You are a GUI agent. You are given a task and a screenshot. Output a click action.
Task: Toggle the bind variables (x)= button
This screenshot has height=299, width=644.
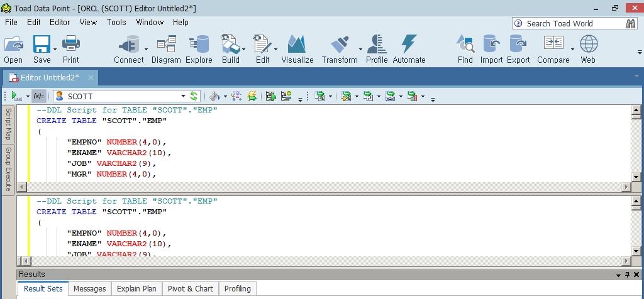[39, 96]
